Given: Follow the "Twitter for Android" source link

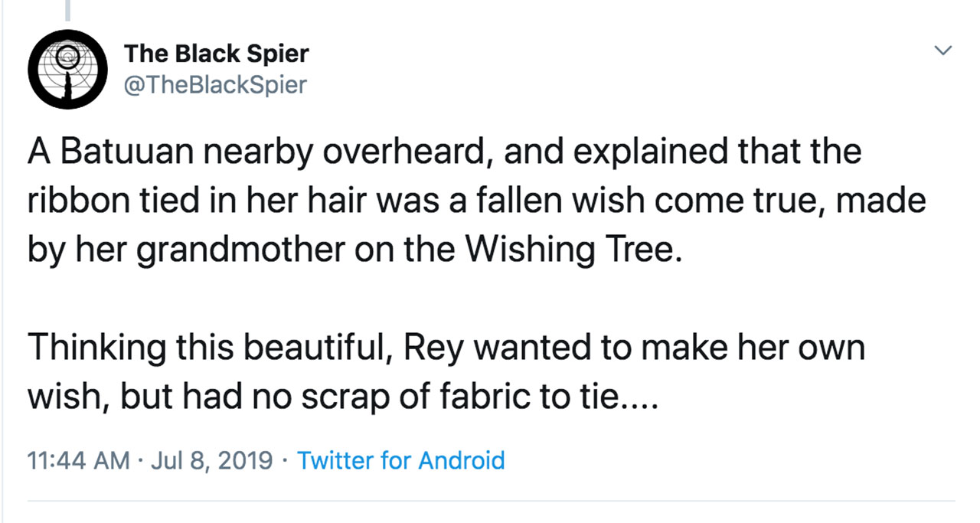Looking at the screenshot, I should point(400,460).
